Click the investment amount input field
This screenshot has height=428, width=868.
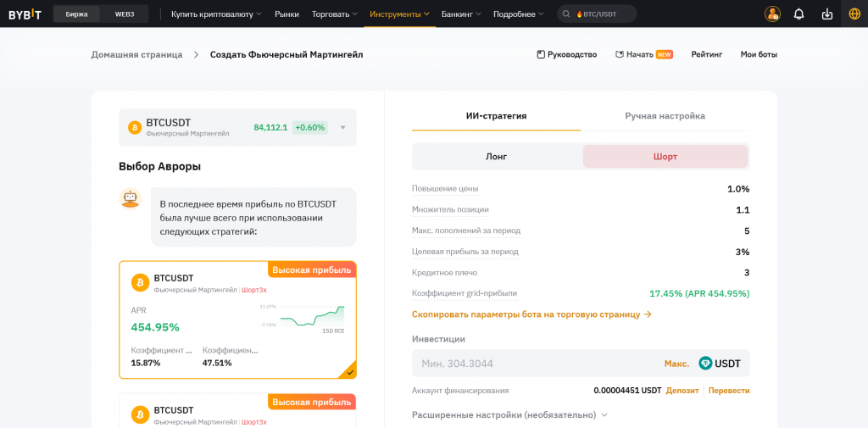click(x=581, y=364)
